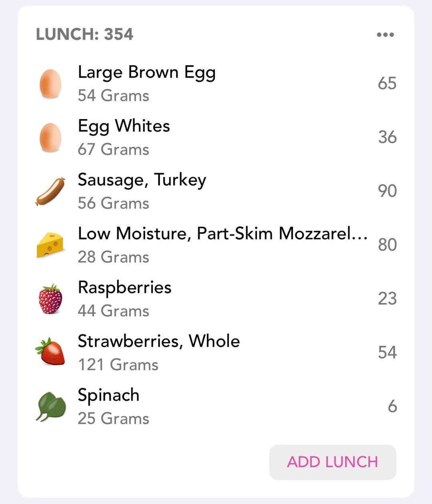Screen dimensions: 432x504
Task: Tap the spinach leaves icon
Action: click(x=50, y=406)
